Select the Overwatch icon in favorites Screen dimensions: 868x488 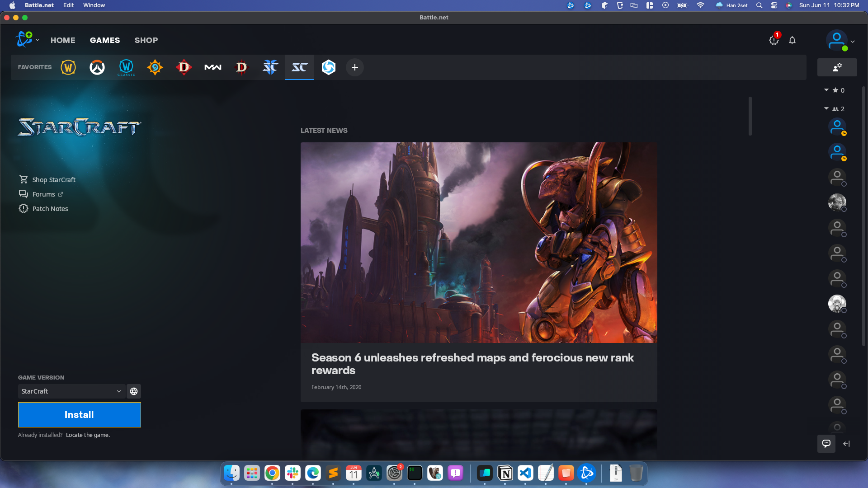pos(97,67)
